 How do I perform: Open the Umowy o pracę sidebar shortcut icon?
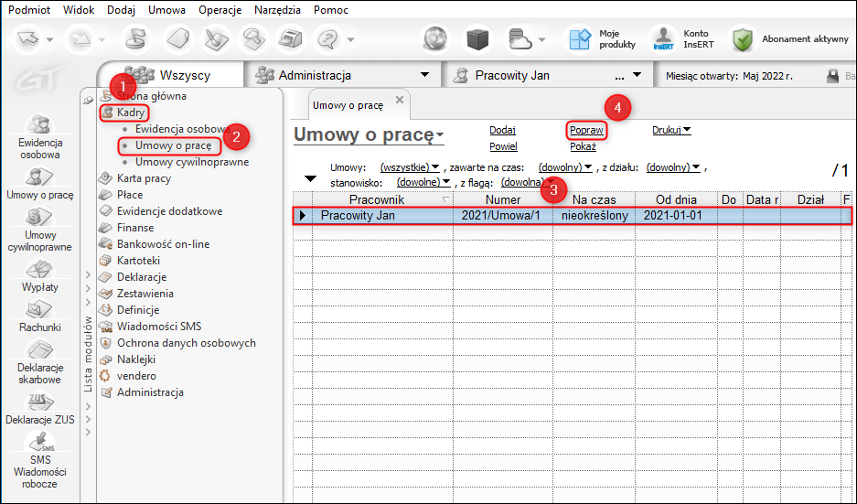click(39, 177)
